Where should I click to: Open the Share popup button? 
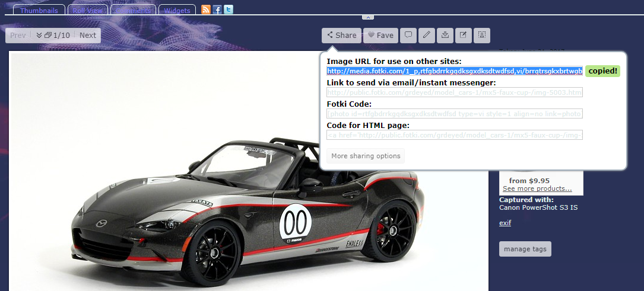point(342,36)
